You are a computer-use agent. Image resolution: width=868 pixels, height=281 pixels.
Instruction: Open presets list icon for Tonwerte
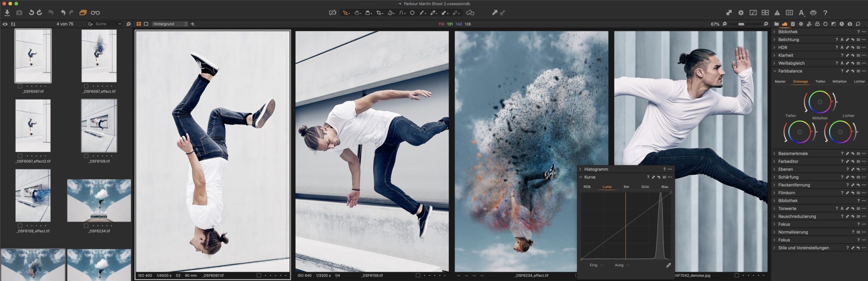click(858, 209)
